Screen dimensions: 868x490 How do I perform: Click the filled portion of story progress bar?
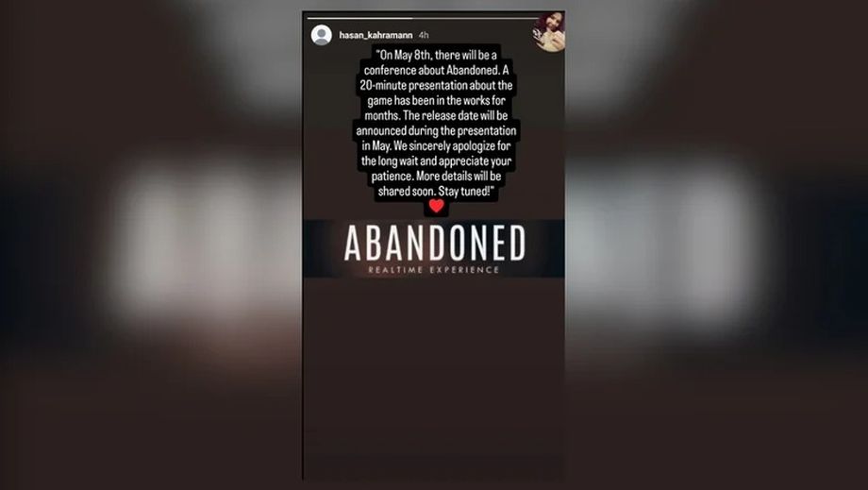click(359, 18)
